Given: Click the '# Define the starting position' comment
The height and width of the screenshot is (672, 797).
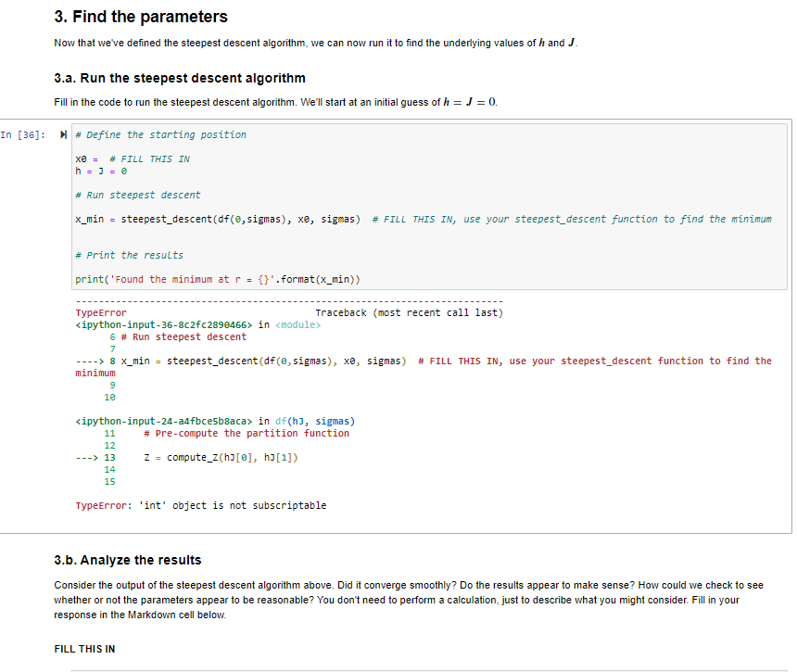Looking at the screenshot, I should tap(160, 134).
